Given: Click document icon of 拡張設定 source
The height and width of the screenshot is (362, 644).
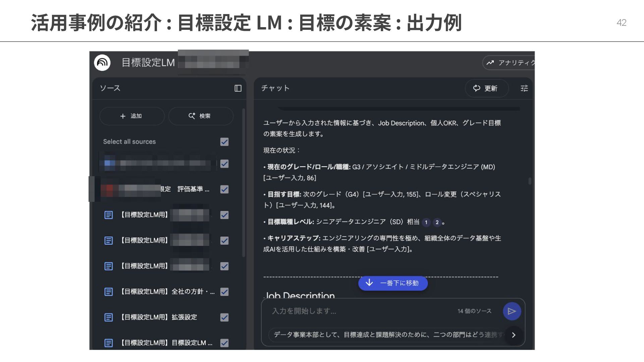Looking at the screenshot, I should pos(108,317).
